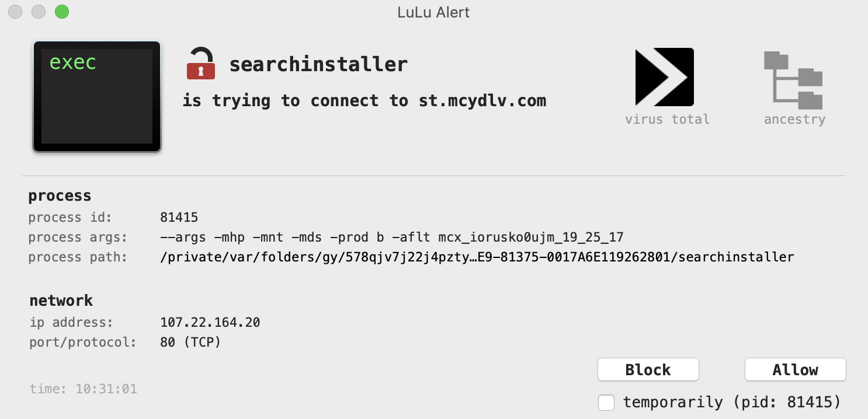Click the green zoom window button
The image size is (868, 419).
click(x=61, y=12)
